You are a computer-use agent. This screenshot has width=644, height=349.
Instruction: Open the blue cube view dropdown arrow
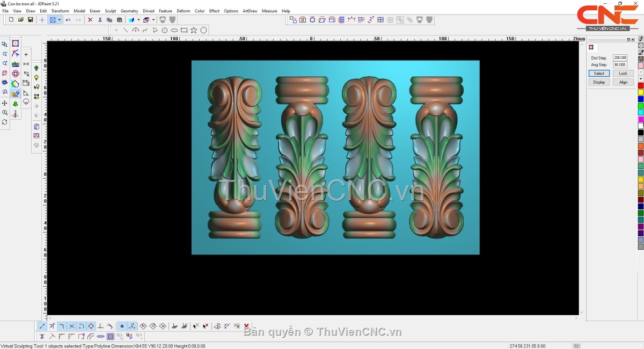(x=138, y=20)
